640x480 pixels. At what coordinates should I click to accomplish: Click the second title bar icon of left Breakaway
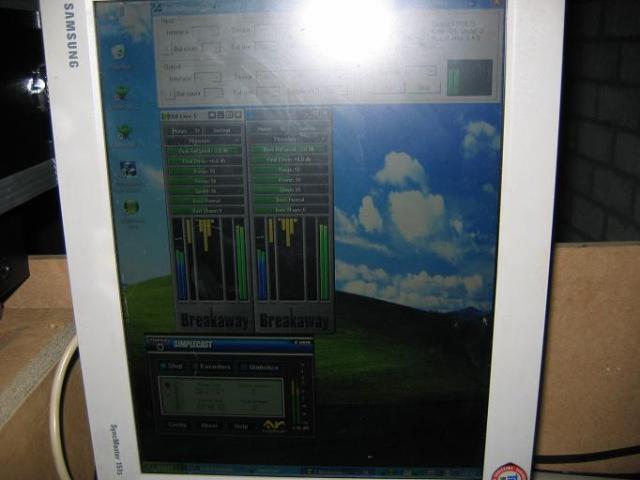(x=220, y=116)
